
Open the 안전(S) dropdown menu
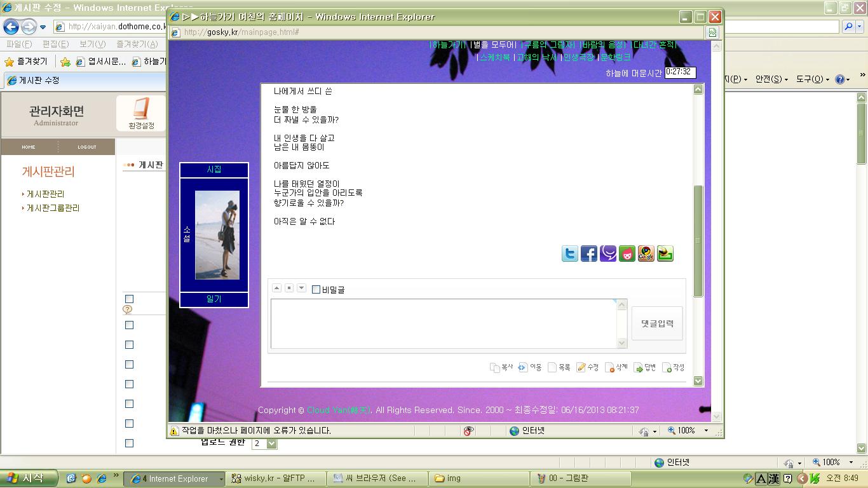point(771,79)
